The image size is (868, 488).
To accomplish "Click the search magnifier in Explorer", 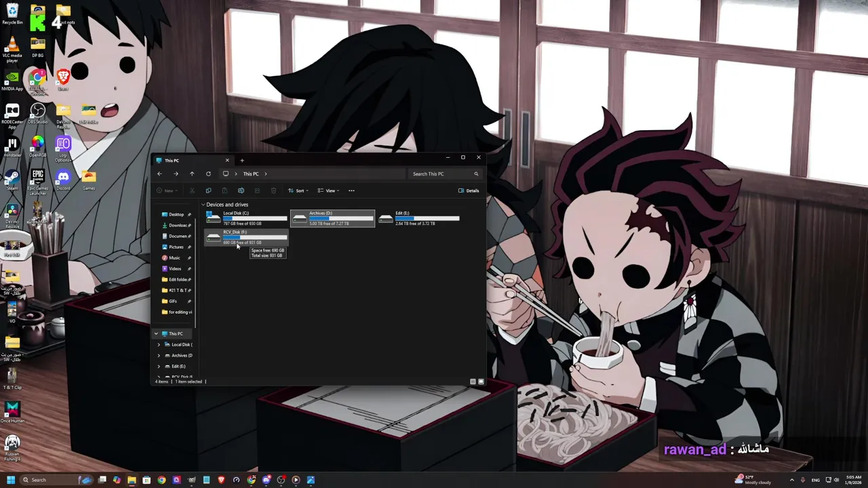I will (476, 174).
